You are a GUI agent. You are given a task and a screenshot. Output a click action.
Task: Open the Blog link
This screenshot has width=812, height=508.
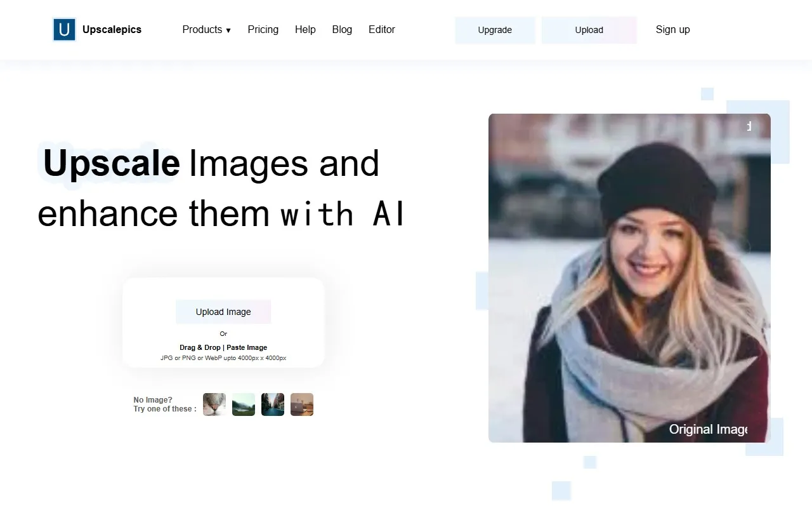[x=342, y=30]
